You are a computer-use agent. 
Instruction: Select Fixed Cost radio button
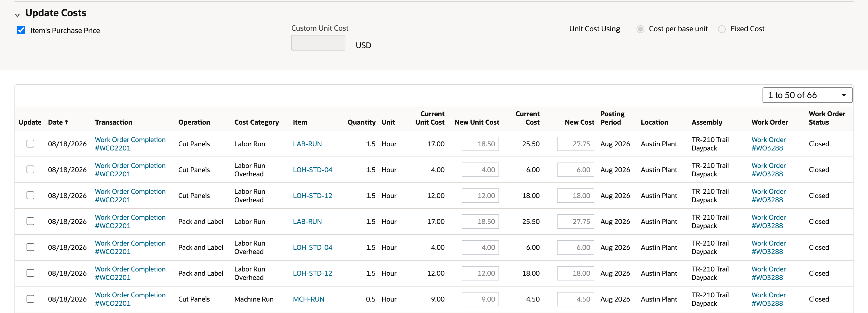pyautogui.click(x=722, y=29)
